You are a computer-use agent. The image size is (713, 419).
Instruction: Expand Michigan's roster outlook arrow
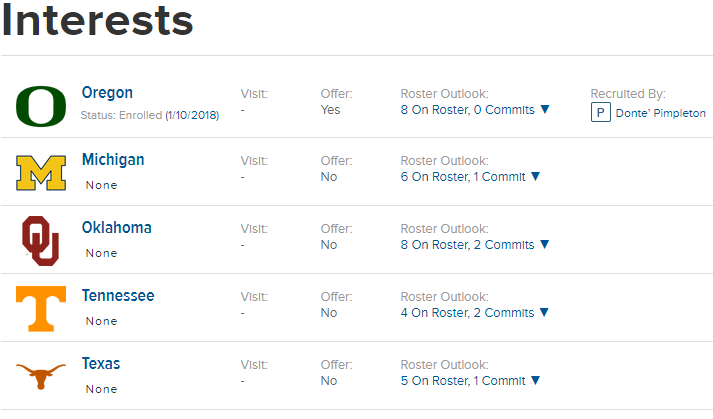coord(535,176)
